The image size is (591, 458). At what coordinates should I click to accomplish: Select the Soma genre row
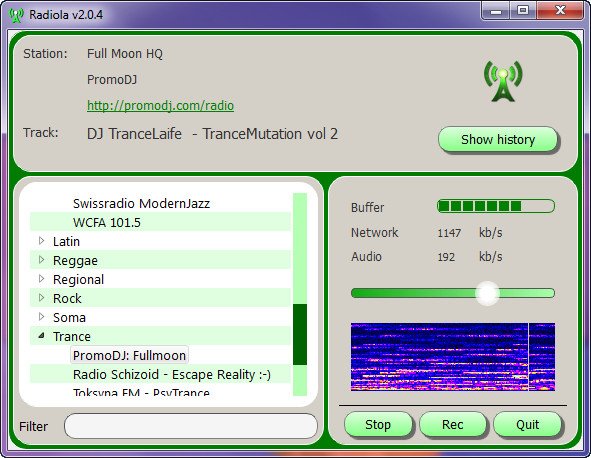160,317
